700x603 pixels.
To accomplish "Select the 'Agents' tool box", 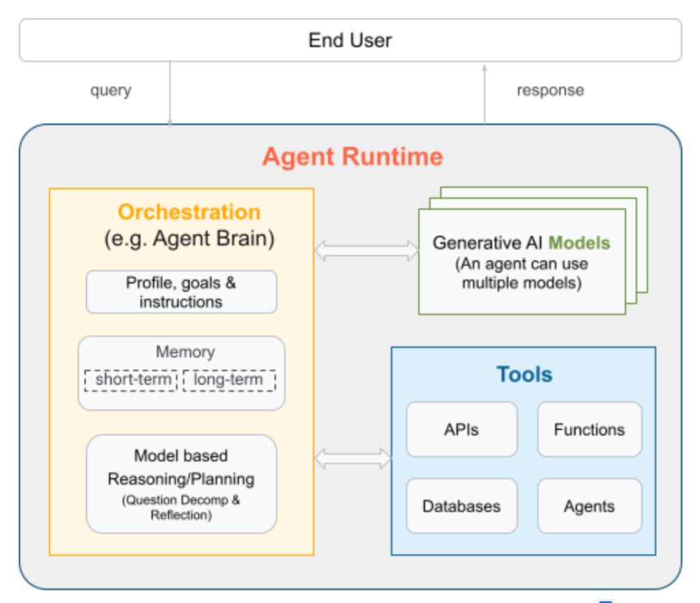I will [x=589, y=506].
